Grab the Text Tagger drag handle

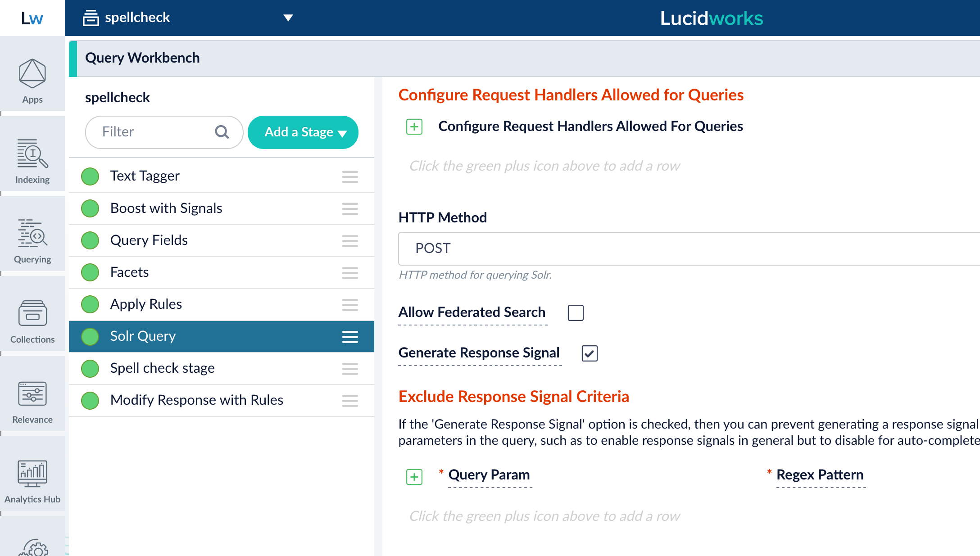point(350,176)
